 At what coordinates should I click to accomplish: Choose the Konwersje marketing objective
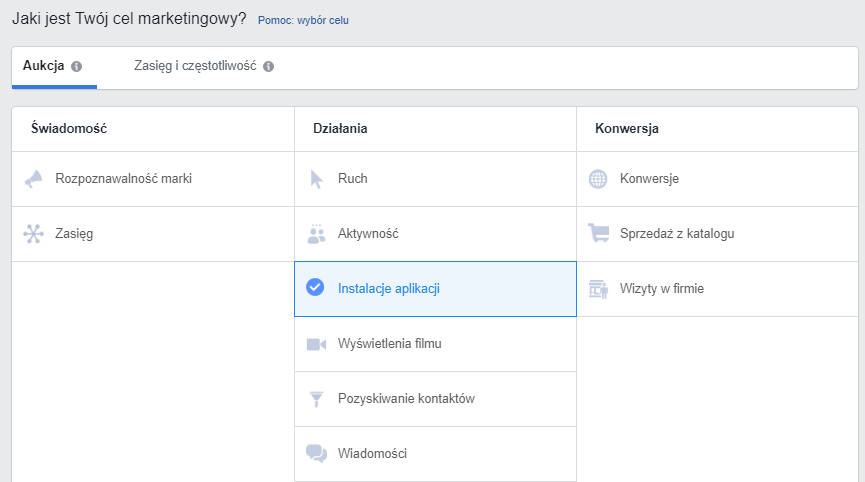[649, 179]
